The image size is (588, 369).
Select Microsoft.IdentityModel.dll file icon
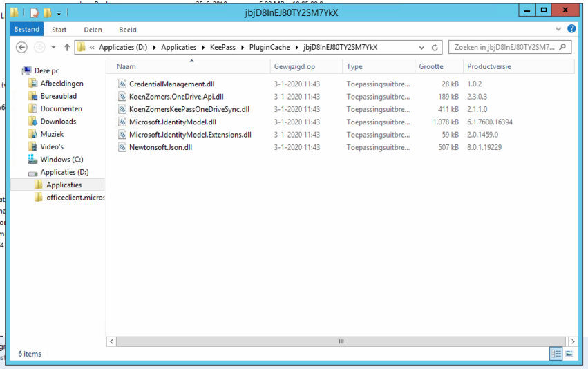coord(122,122)
